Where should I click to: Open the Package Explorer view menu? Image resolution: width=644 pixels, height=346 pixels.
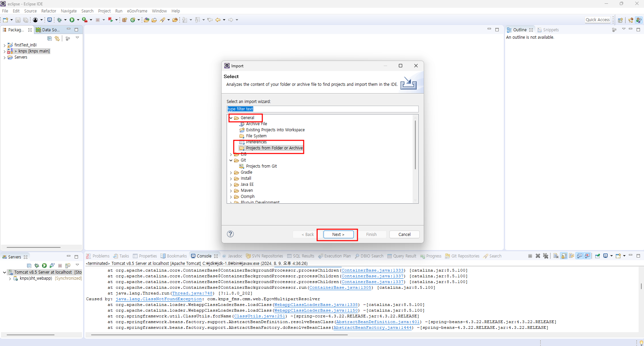pyautogui.click(x=77, y=38)
